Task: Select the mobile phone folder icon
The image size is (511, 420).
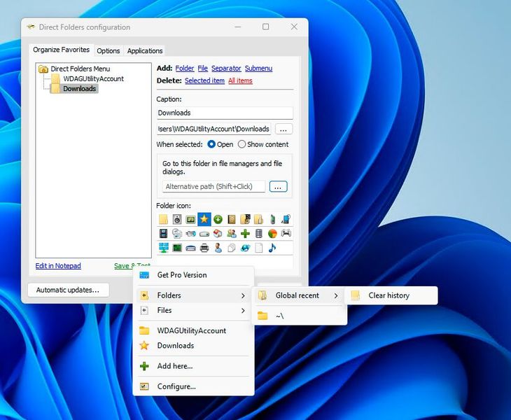Action: [272, 219]
